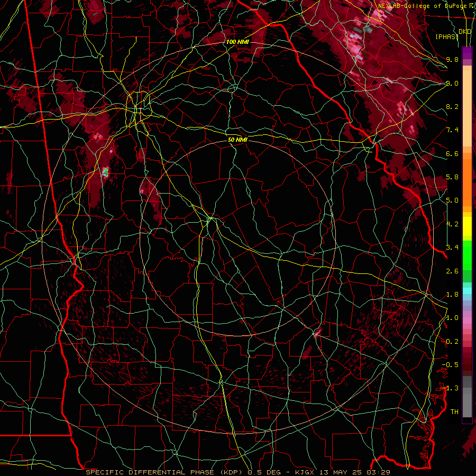Click the light peach band of the color scale
This screenshot has width=476, height=476.
pyautogui.click(x=467, y=108)
